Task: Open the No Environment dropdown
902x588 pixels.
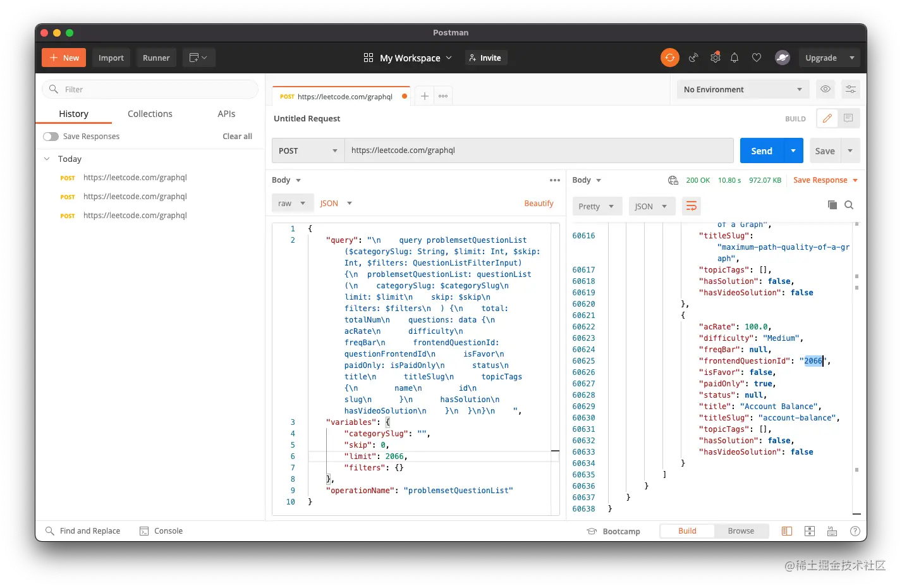Action: coord(742,89)
